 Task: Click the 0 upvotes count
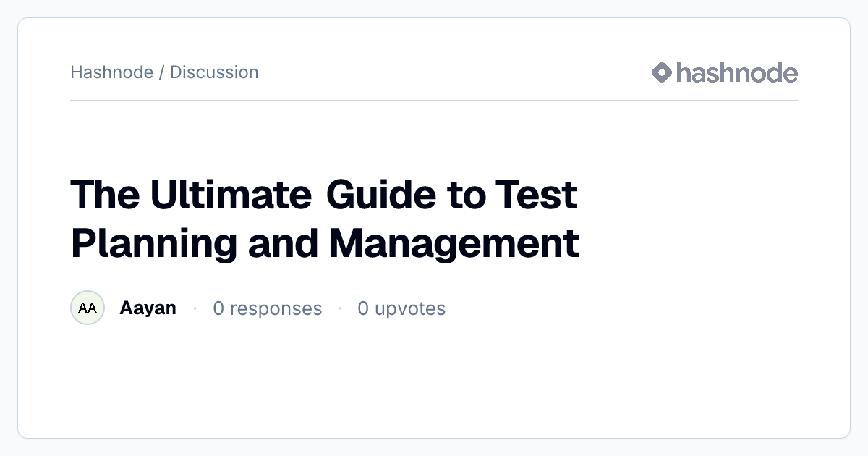click(x=401, y=308)
